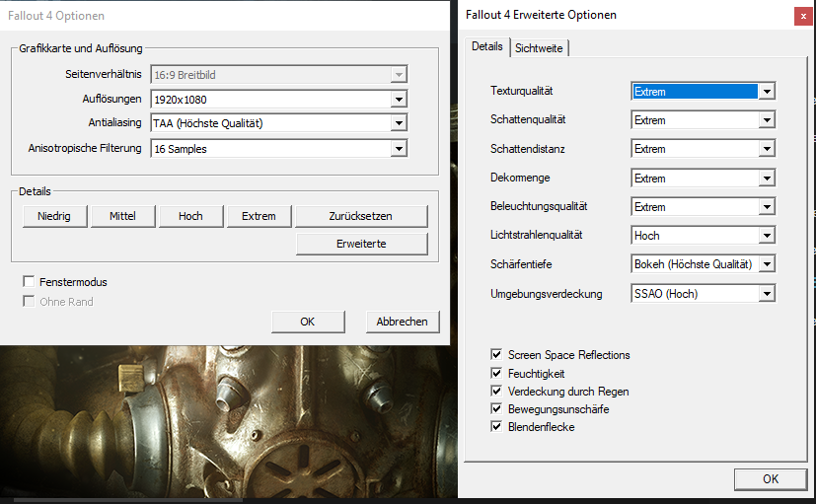
Task: Click OK in Erweiterte Optionen window
Action: (771, 479)
